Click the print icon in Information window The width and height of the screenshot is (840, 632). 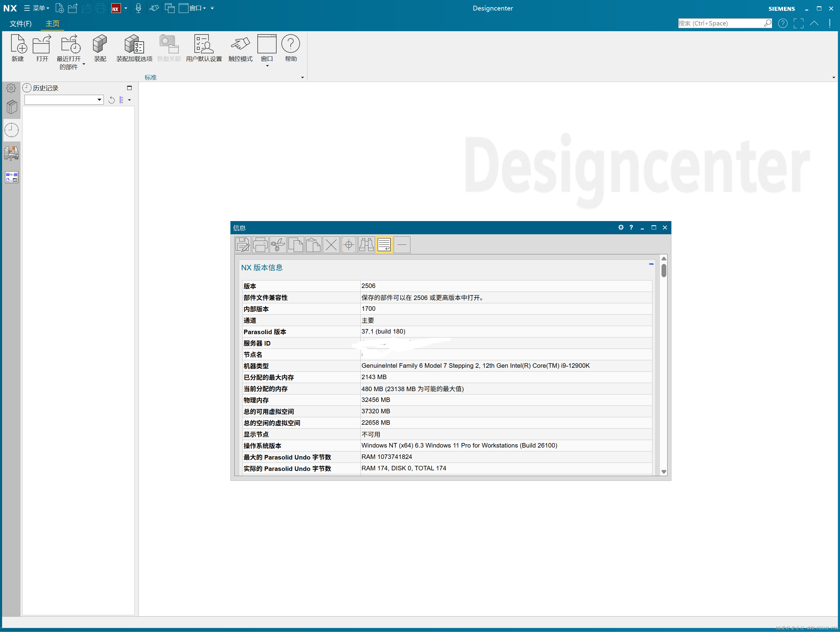260,245
